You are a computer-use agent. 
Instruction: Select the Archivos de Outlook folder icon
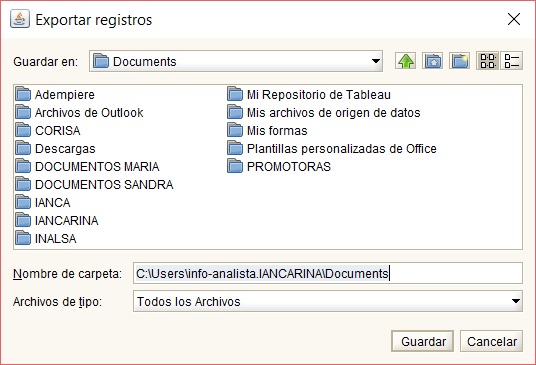23,112
